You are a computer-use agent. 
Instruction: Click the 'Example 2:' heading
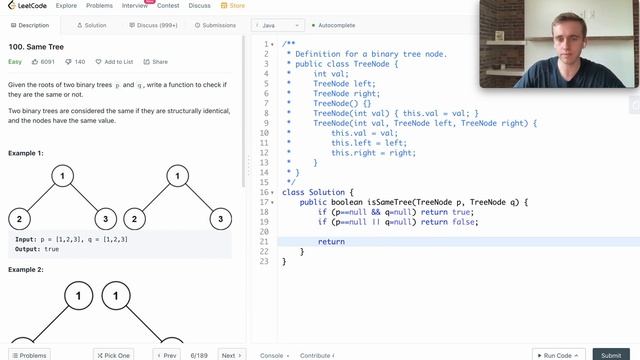point(26,269)
